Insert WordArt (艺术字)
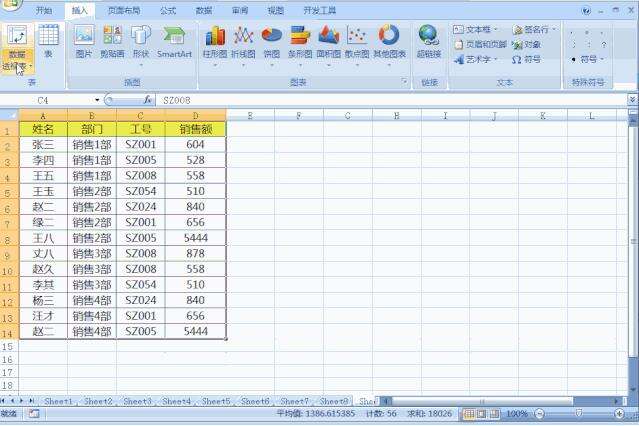The height and width of the screenshot is (426, 639). pyautogui.click(x=476, y=60)
